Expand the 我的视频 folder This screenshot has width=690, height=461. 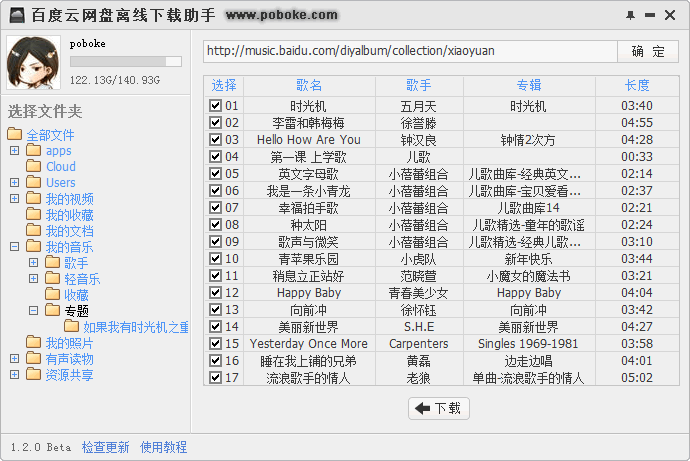15,198
